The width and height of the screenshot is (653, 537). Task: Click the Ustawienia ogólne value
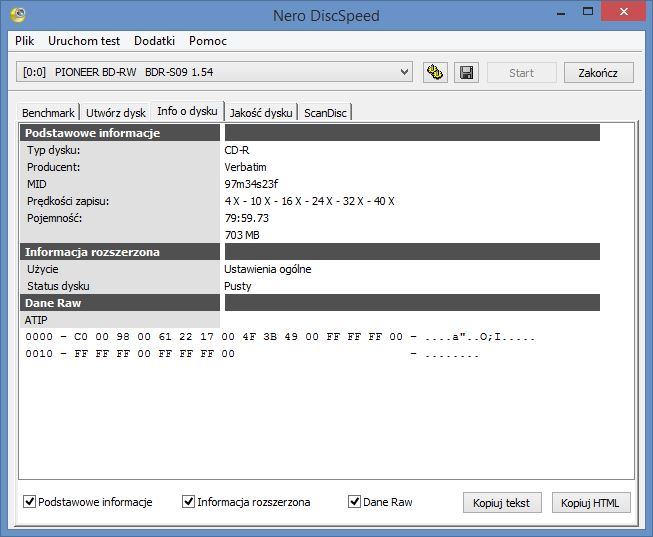point(268,269)
